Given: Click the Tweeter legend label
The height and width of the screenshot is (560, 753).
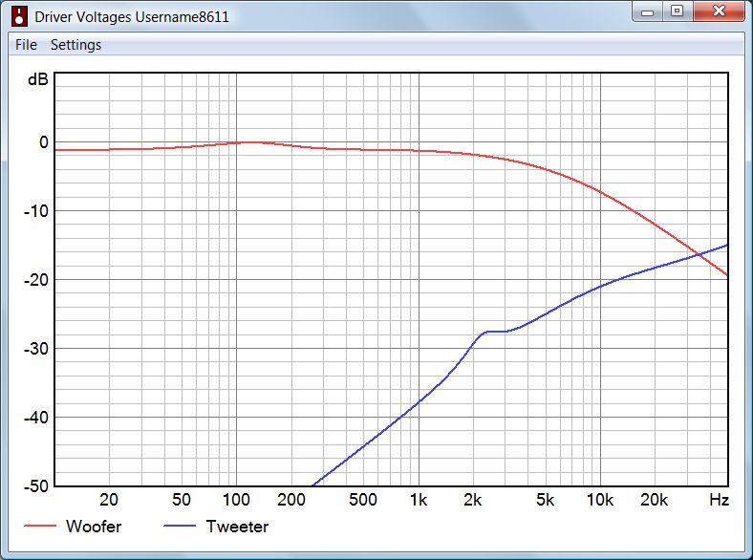Looking at the screenshot, I should (237, 527).
